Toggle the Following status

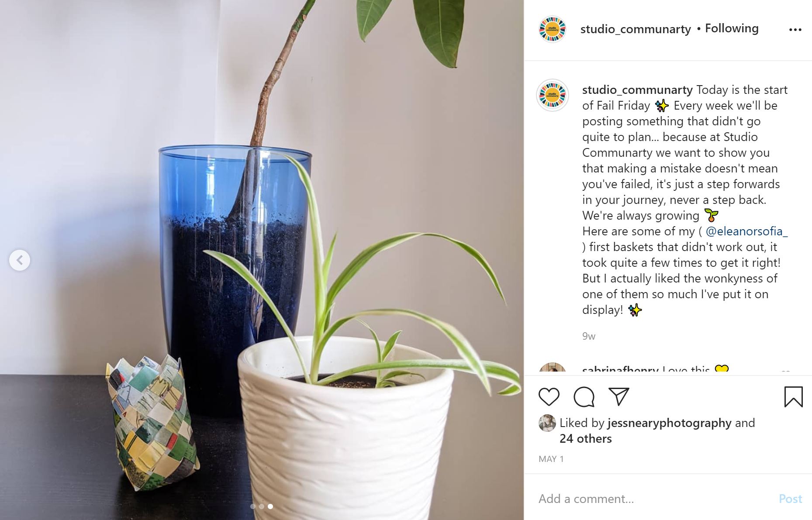(x=732, y=28)
